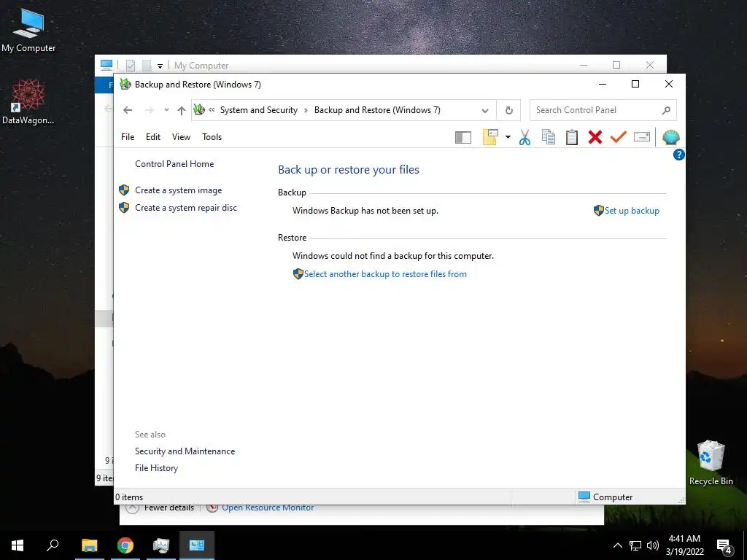Click the volume speaker tray icon
The image size is (747, 560).
click(x=653, y=545)
